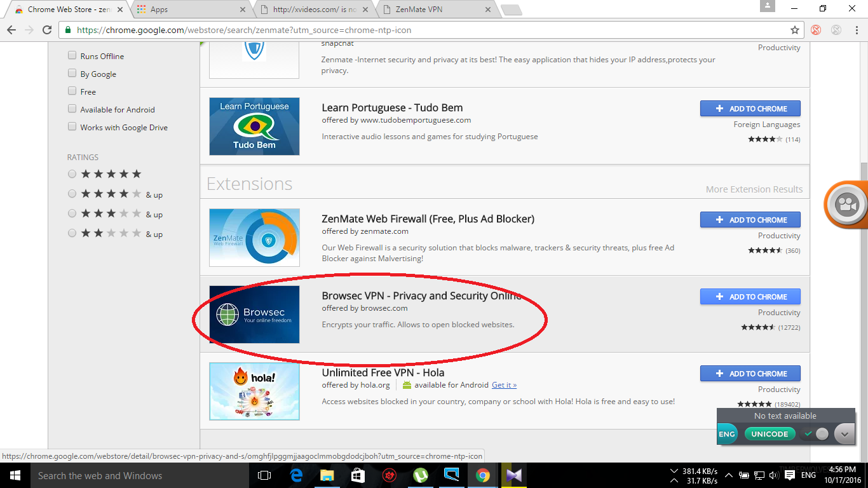Click the battery icon in system tray
This screenshot has height=488, width=868.
(x=743, y=475)
